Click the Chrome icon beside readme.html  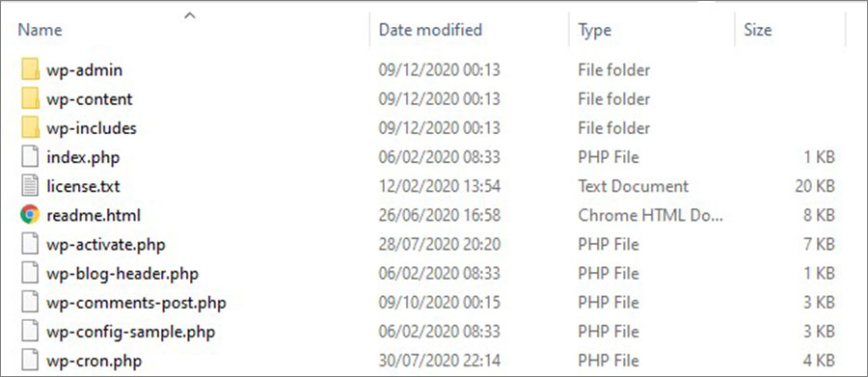click(x=30, y=215)
